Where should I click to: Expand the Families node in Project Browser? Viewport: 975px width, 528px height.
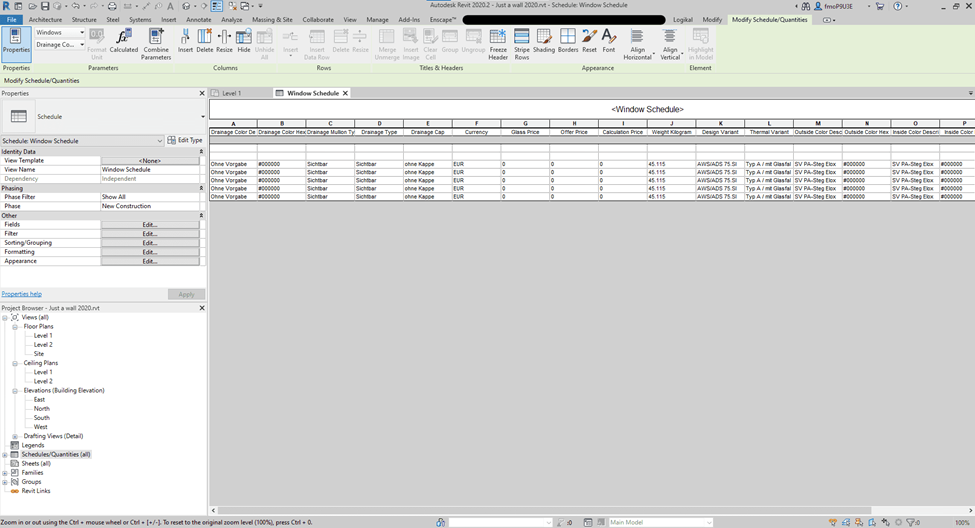point(5,472)
